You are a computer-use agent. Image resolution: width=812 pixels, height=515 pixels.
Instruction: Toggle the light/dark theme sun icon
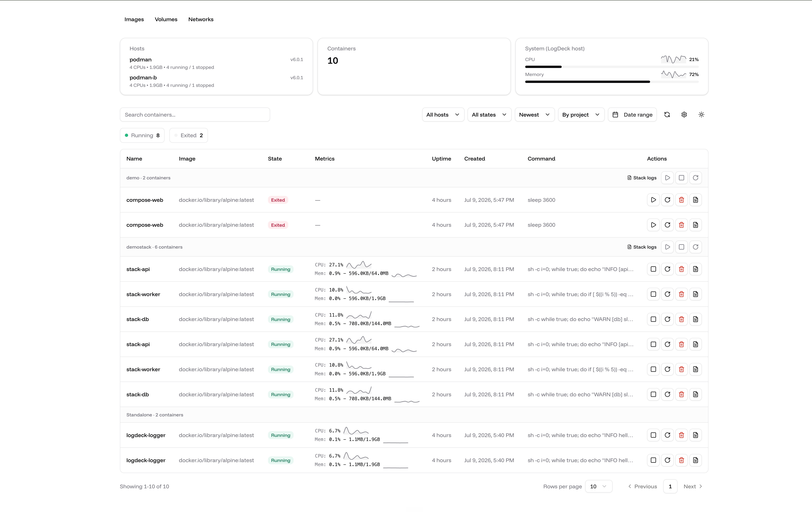click(x=701, y=115)
